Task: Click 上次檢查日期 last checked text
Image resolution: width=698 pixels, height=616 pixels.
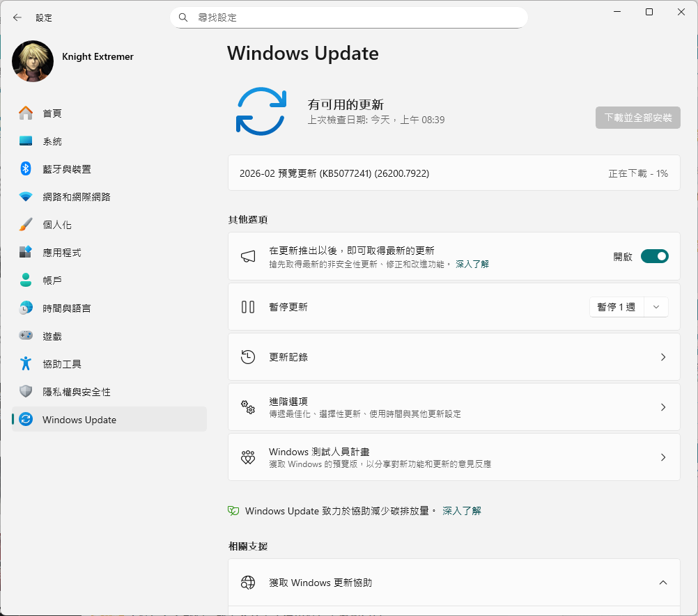Action: [x=376, y=120]
